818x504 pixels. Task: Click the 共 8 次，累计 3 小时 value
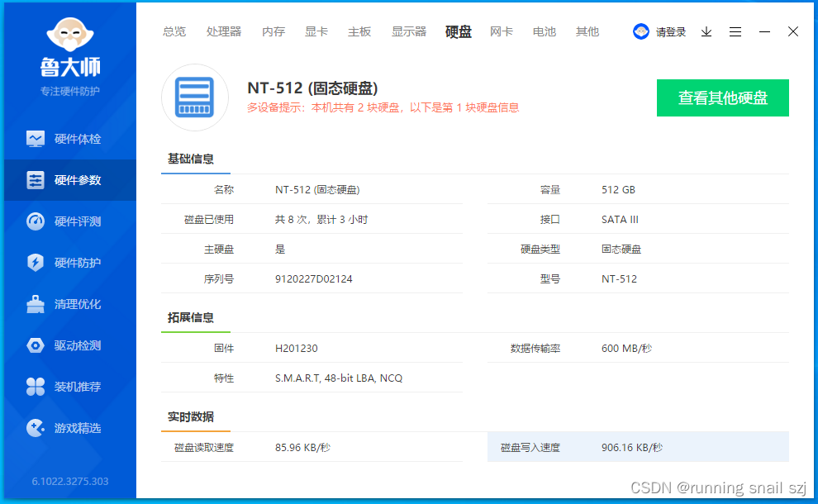coord(321,220)
